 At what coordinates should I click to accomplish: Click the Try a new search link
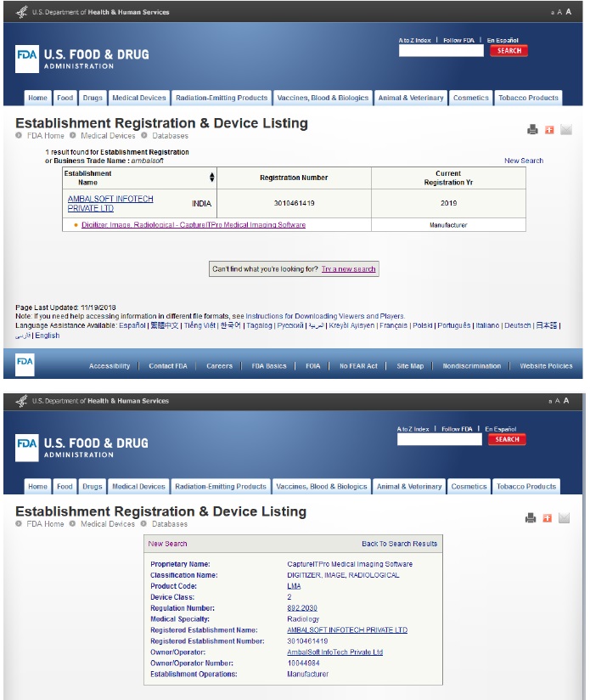348,268
